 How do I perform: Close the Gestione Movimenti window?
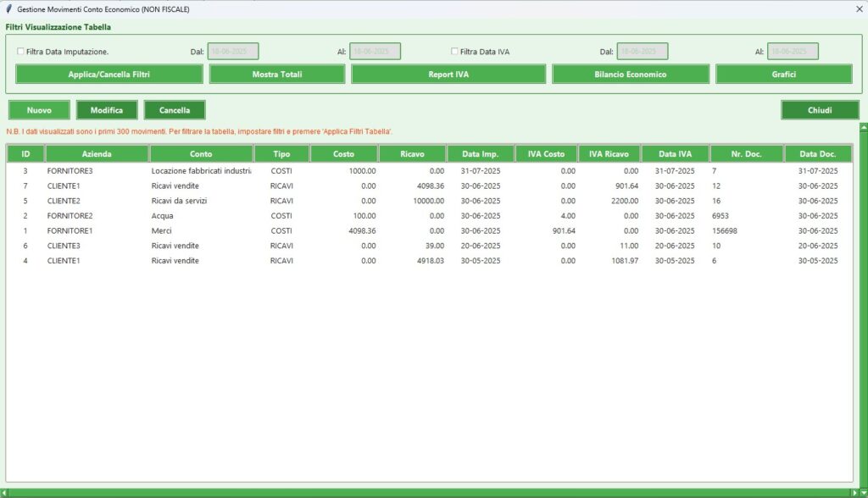tap(860, 8)
